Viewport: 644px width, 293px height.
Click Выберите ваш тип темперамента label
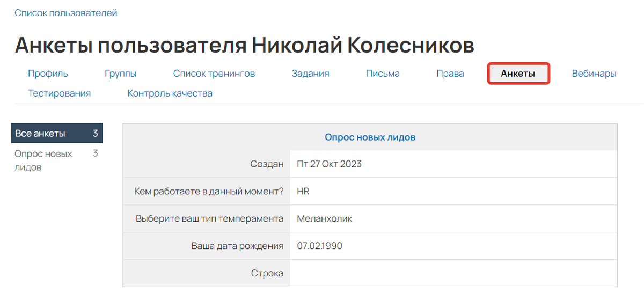click(x=210, y=219)
